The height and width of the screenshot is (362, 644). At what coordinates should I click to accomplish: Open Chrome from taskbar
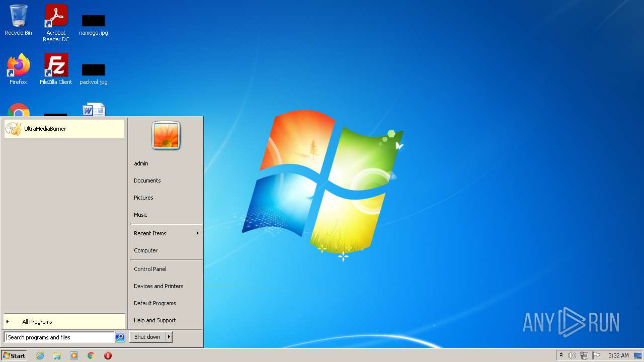click(x=91, y=355)
